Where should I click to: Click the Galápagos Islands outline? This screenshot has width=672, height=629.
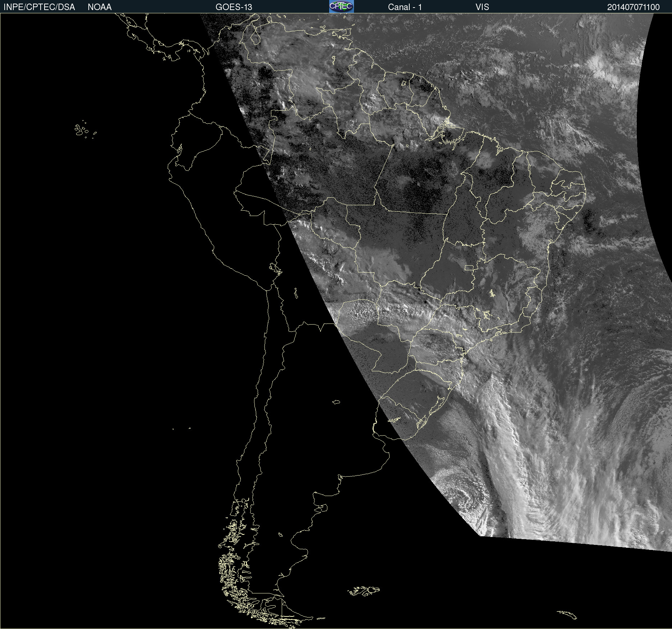pos(82,130)
